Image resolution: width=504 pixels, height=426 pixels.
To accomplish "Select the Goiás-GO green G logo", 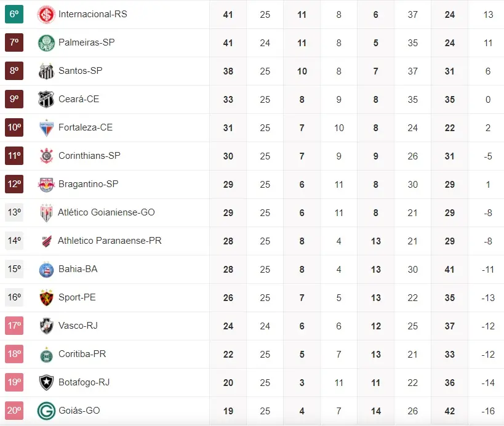I will (x=46, y=411).
